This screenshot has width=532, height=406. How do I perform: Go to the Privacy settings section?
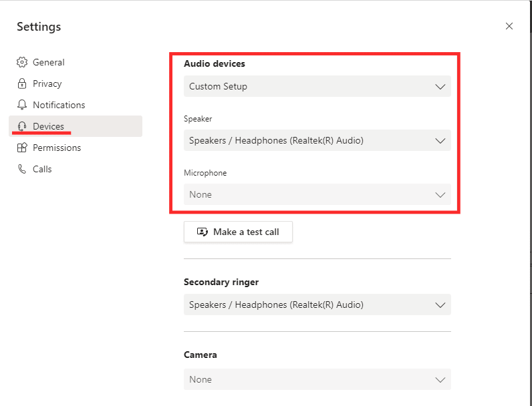(x=47, y=83)
